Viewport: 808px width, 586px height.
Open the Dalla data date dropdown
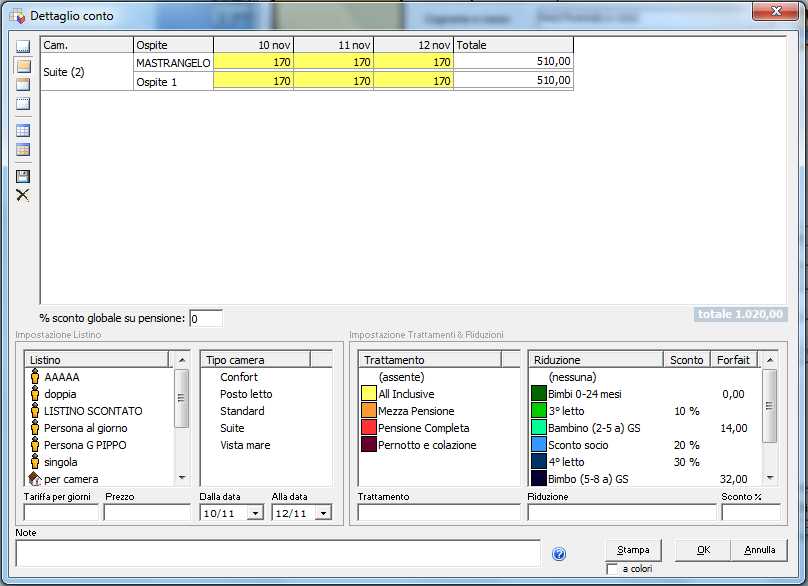pos(255,513)
